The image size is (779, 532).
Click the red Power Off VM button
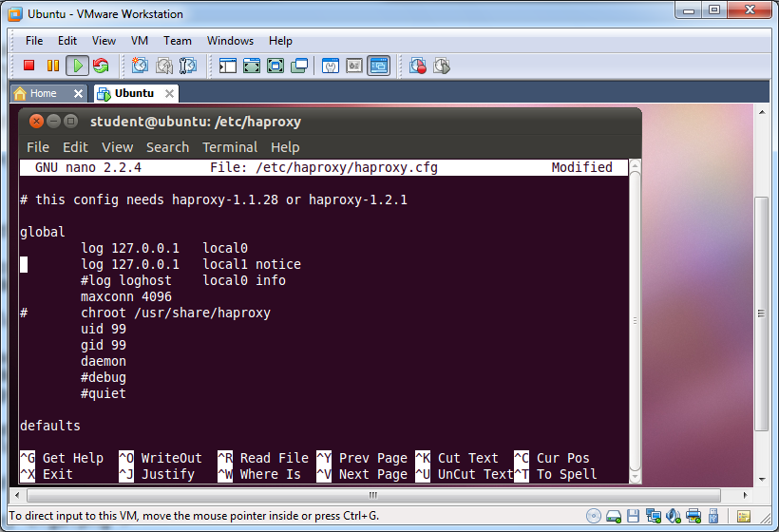[x=29, y=66]
